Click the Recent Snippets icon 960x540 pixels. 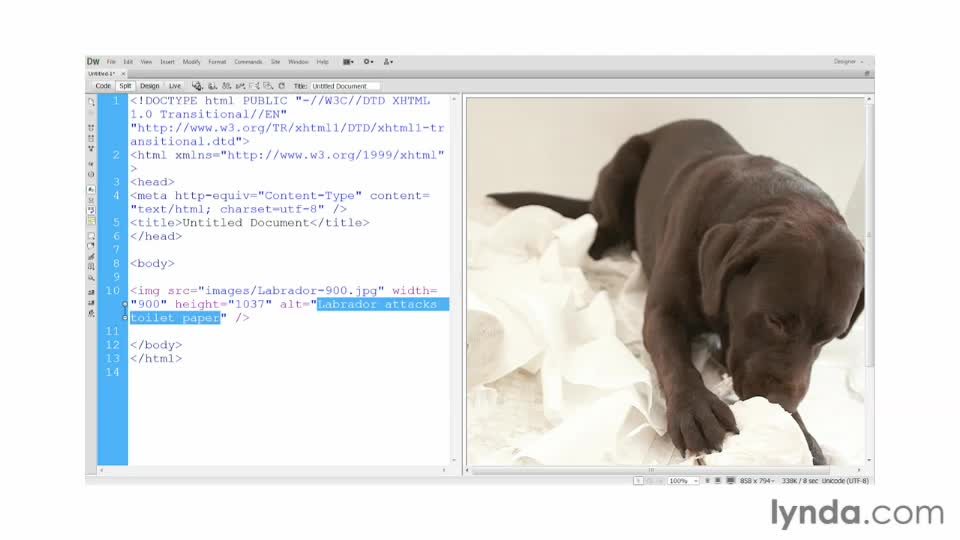click(91, 267)
